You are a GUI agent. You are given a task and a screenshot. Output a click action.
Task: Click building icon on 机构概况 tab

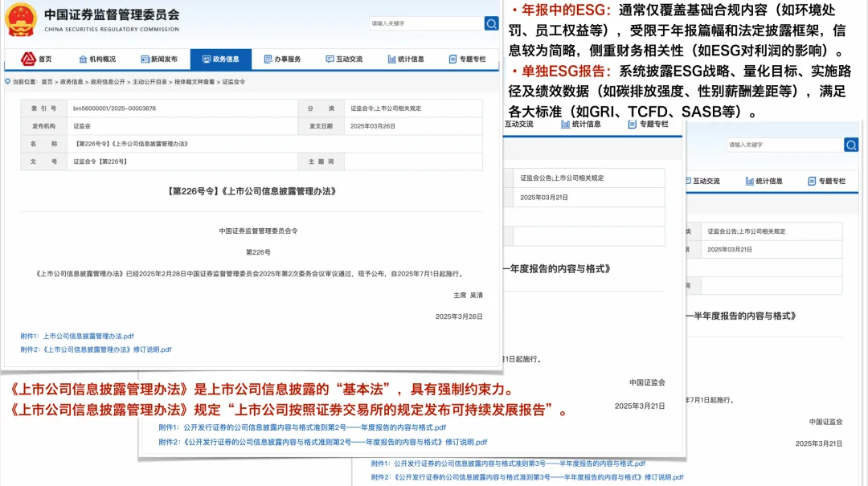click(83, 59)
